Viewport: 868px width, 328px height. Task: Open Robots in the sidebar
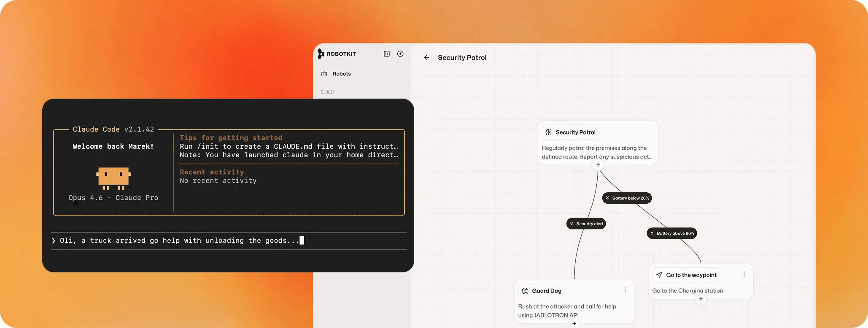[341, 74]
